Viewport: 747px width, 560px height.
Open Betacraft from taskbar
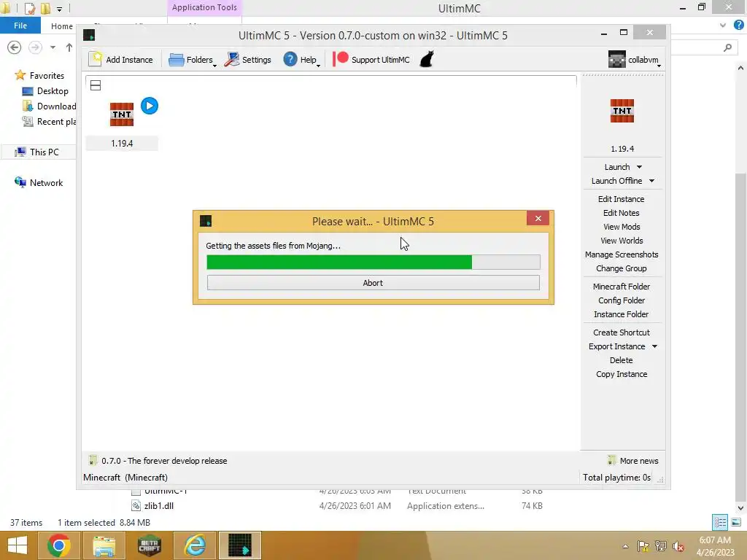pyautogui.click(x=150, y=545)
